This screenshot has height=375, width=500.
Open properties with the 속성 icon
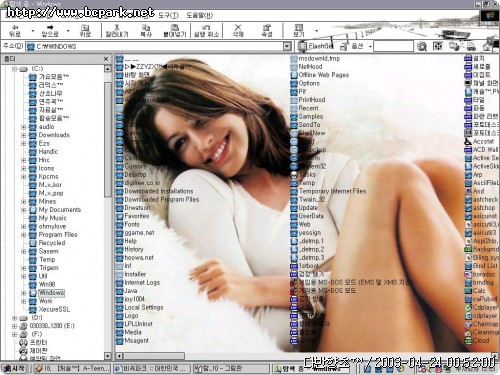267,30
